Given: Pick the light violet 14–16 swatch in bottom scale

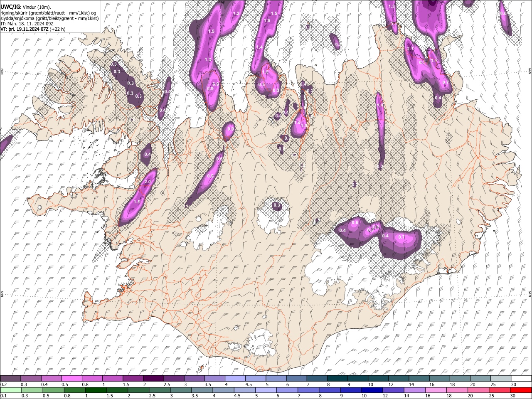Looking at the screenshot, I should [x=415, y=390].
